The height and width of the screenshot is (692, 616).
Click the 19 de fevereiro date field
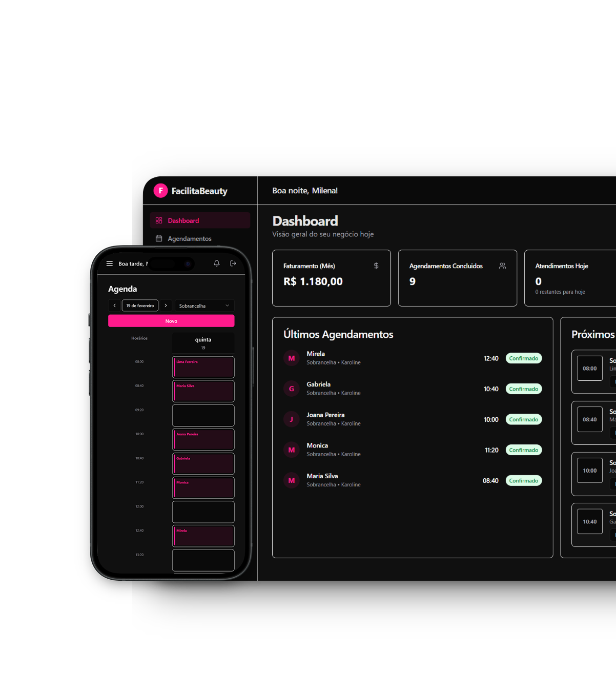tap(139, 306)
